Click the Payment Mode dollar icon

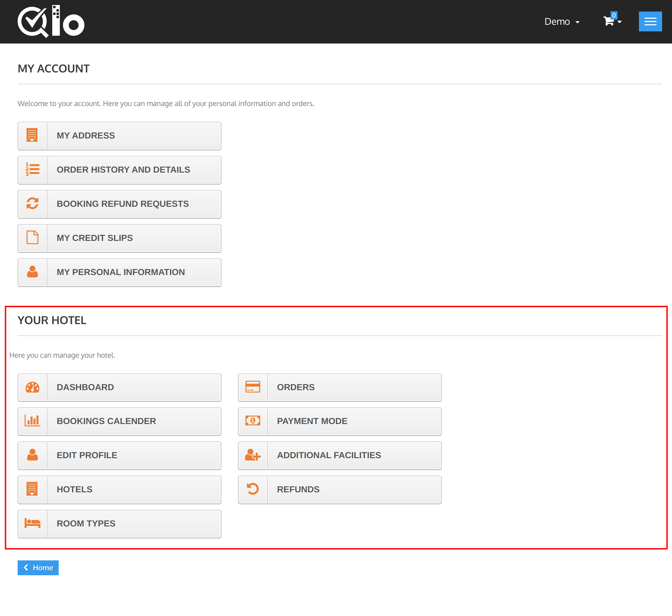pyautogui.click(x=253, y=421)
